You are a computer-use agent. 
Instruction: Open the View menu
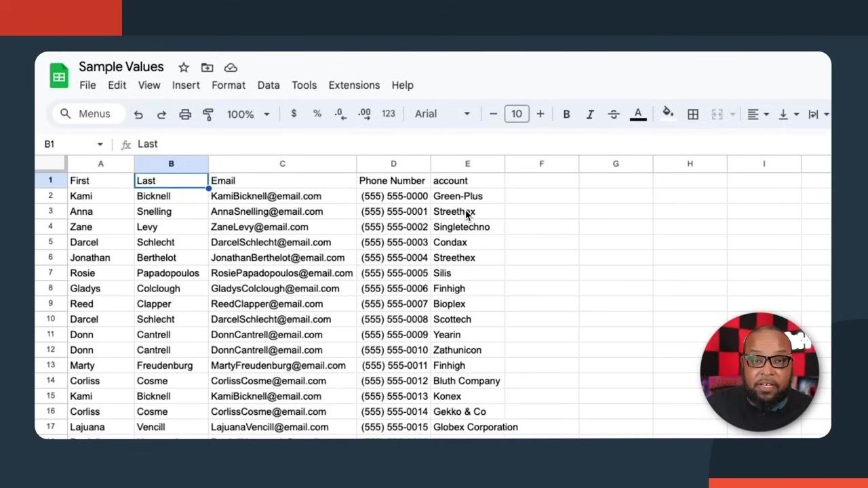click(149, 85)
